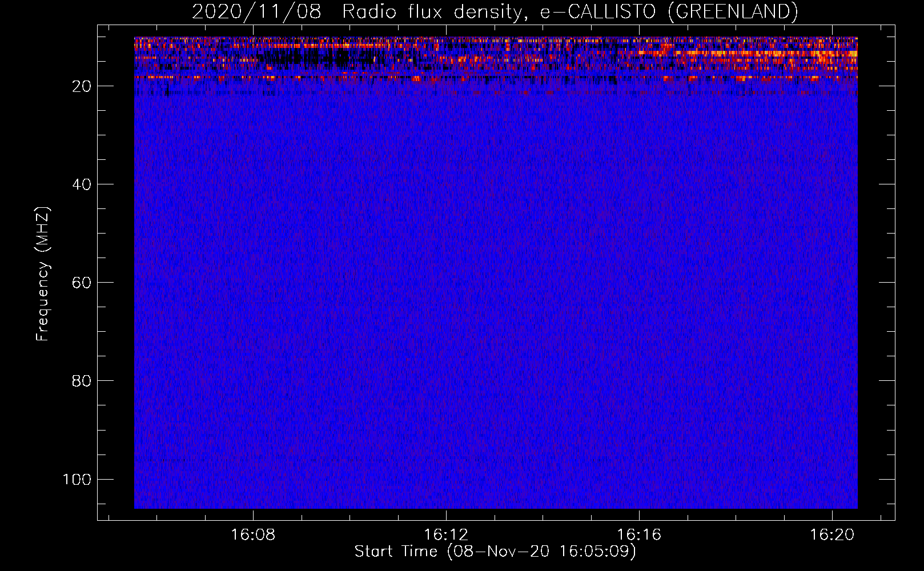
Task: Click the plot title '2020/11/08 Radio flux density'
Action: (495, 11)
